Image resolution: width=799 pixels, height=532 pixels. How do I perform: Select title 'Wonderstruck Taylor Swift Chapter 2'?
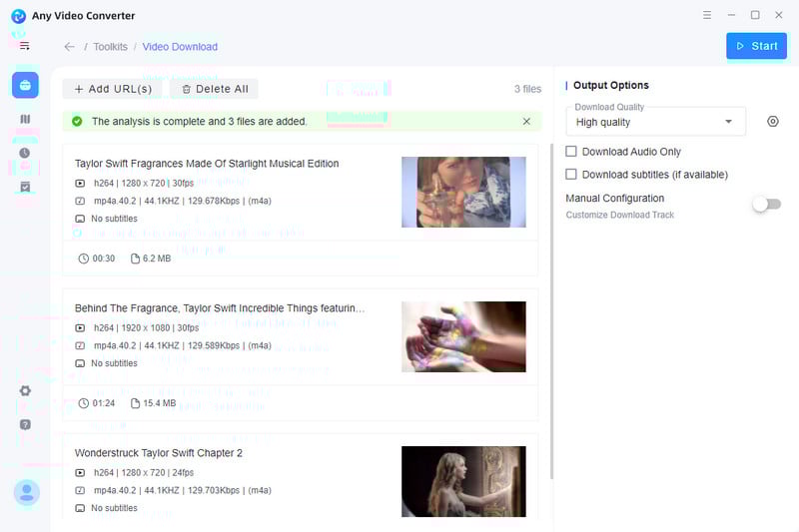[x=159, y=453]
